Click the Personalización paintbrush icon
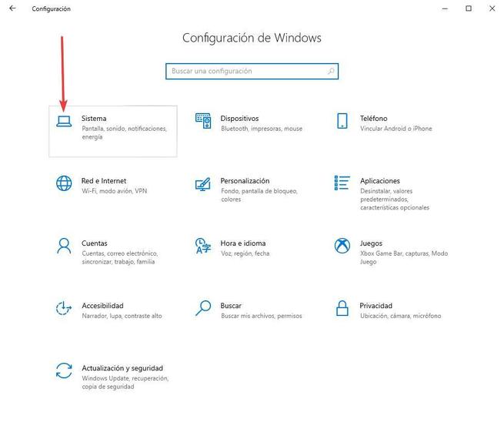 coord(203,184)
